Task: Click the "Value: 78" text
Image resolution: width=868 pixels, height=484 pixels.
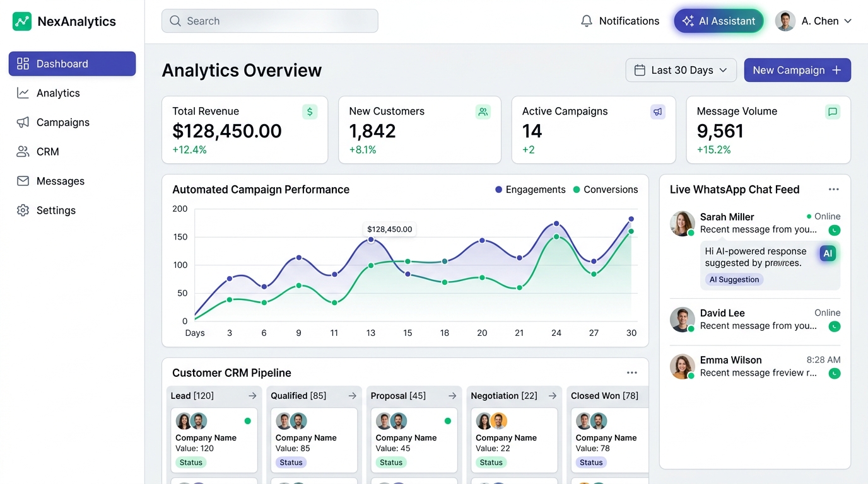Action: coord(593,449)
